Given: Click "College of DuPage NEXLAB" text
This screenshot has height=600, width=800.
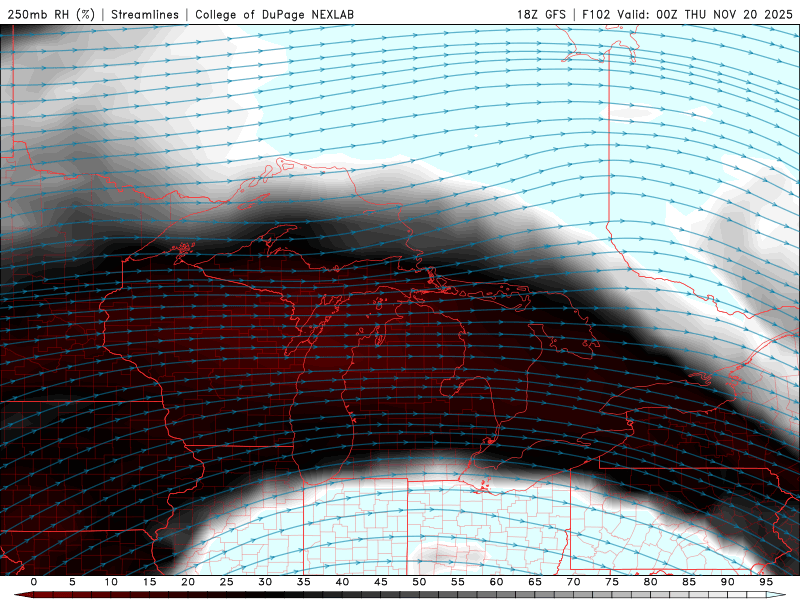Looking at the screenshot, I should coord(274,14).
